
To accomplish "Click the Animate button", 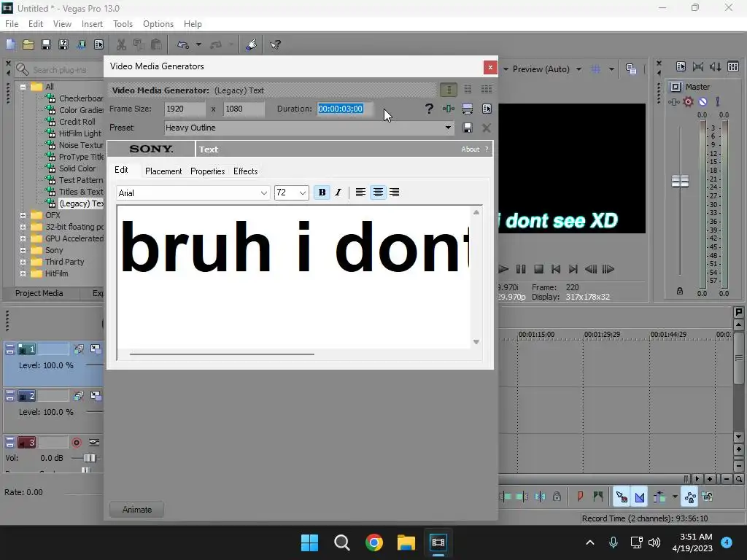I will pos(136,510).
